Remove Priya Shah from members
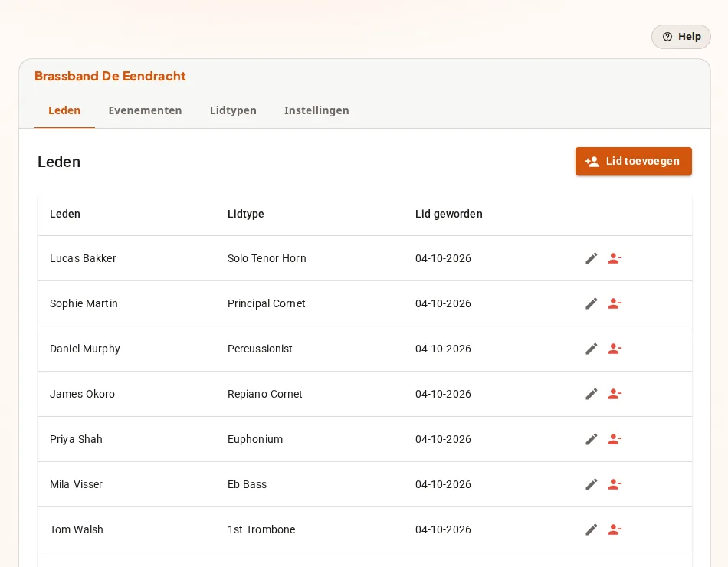728x567 pixels. coord(615,439)
